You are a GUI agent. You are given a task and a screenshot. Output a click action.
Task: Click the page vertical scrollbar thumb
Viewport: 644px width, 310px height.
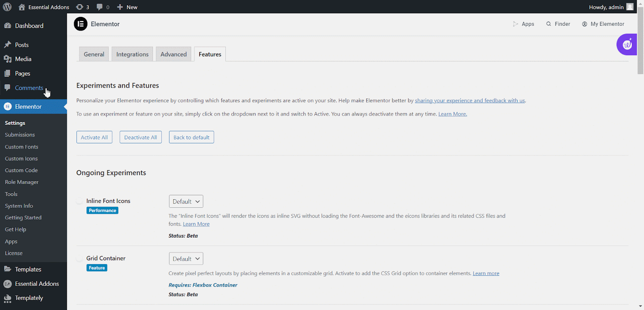click(x=640, y=41)
